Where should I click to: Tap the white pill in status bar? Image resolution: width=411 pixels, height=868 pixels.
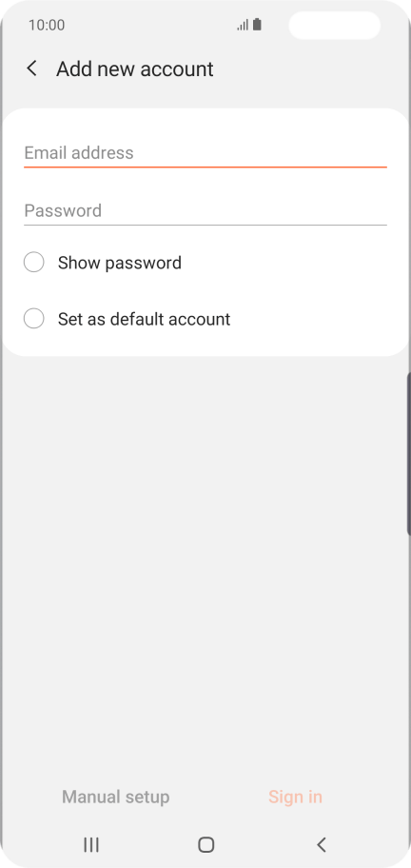click(335, 25)
